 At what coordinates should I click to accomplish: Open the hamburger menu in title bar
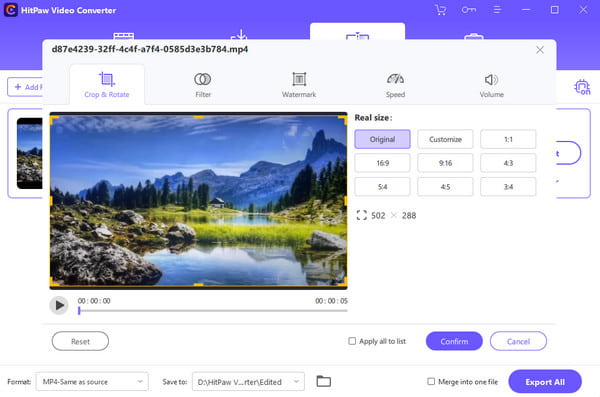(497, 10)
